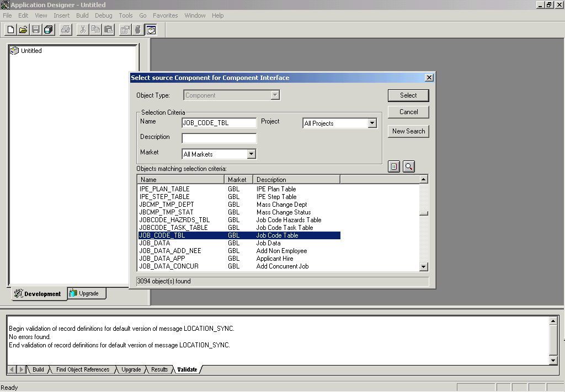Viewport: 565px width, 392px height.
Task: Open a definition using Open toolbar icon
Action: coord(22,29)
